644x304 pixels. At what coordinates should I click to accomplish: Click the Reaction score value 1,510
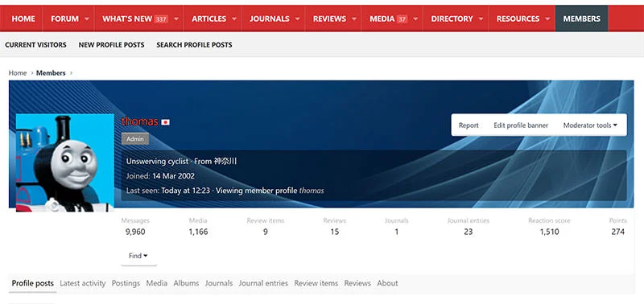549,232
